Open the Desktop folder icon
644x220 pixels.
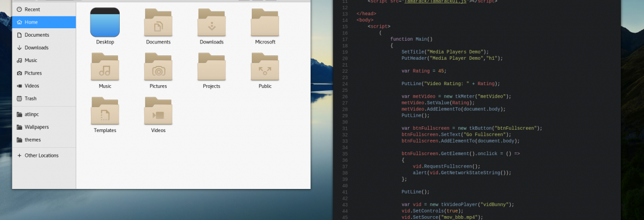(105, 23)
